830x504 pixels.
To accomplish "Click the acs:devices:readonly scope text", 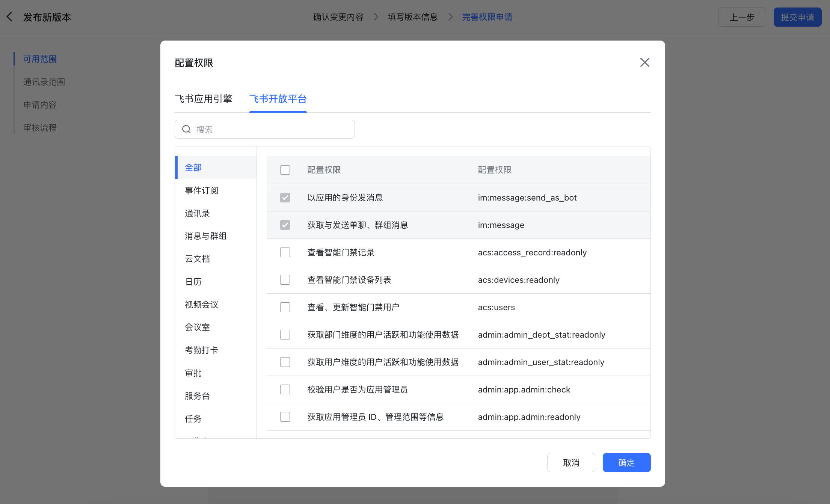I will [x=519, y=280].
